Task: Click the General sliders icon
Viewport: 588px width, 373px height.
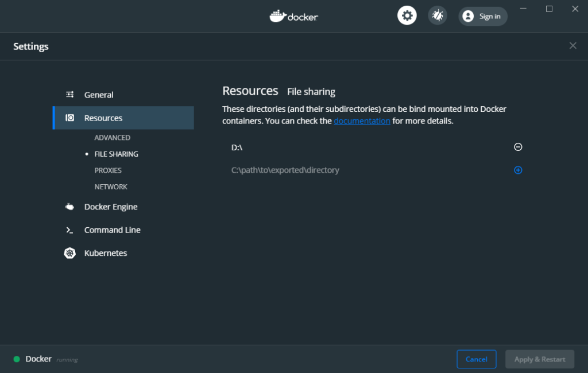Action: (x=69, y=95)
